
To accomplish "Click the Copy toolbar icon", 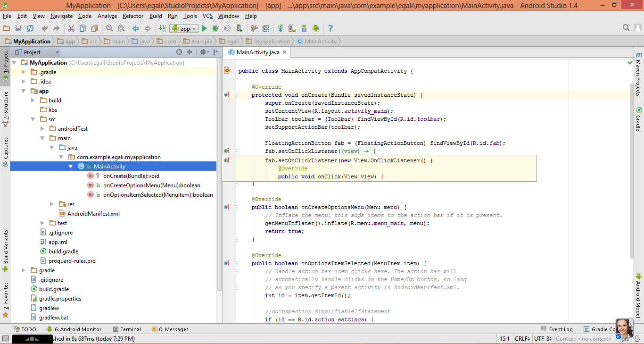I will click(x=83, y=29).
